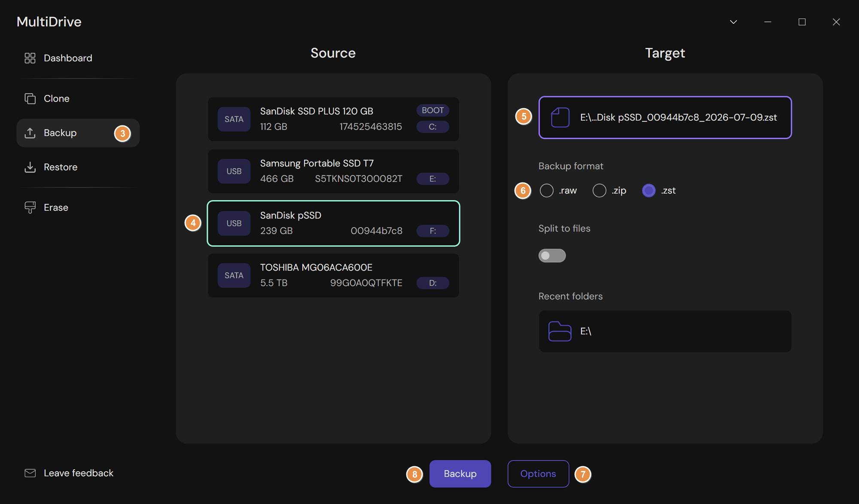Click SATA badge of SanDisk SSD PLUS
Viewport: 859px width, 504px height.
[x=234, y=119]
